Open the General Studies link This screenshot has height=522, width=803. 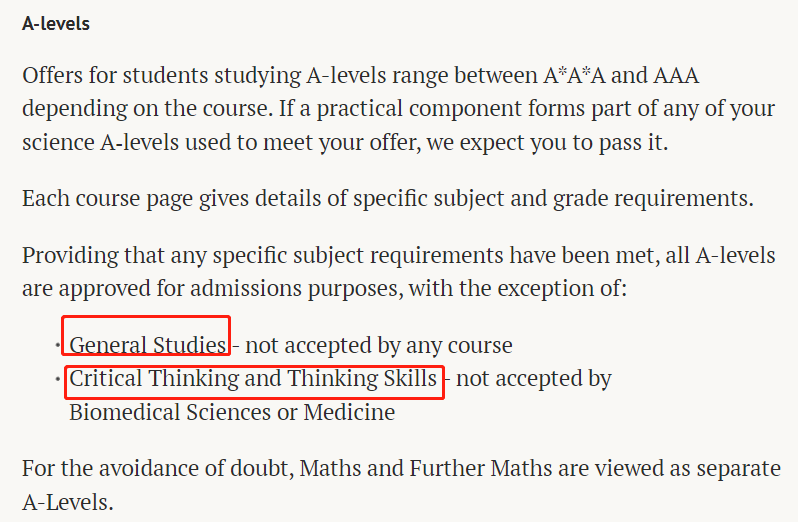(x=147, y=345)
